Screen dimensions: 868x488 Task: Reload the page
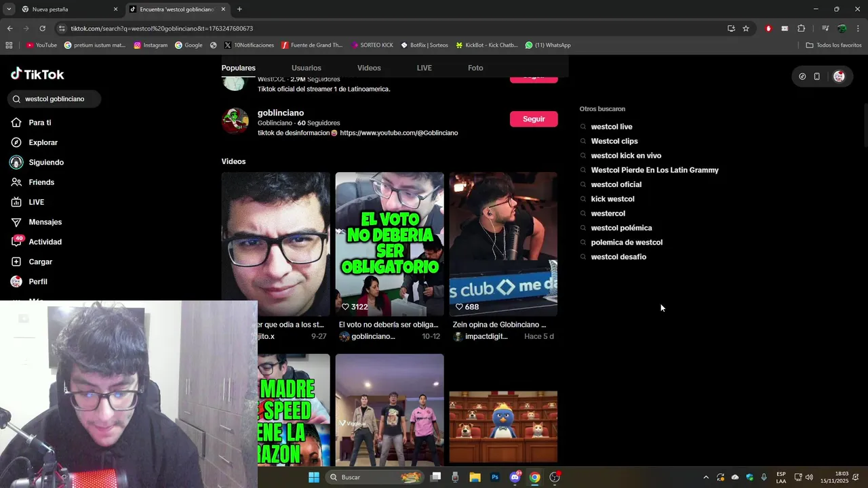point(43,28)
